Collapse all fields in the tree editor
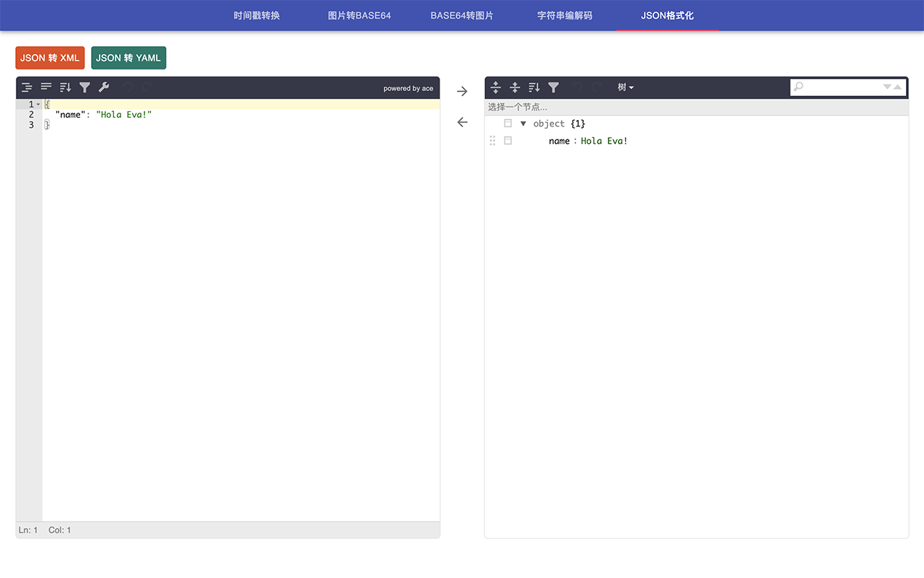The height and width of the screenshot is (578, 924). pos(515,87)
